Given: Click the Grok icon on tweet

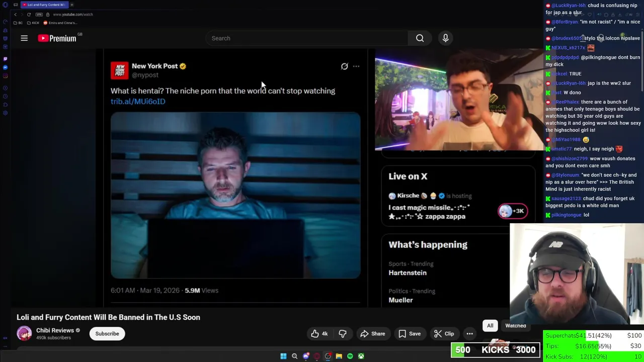Looking at the screenshot, I should click(x=344, y=66).
